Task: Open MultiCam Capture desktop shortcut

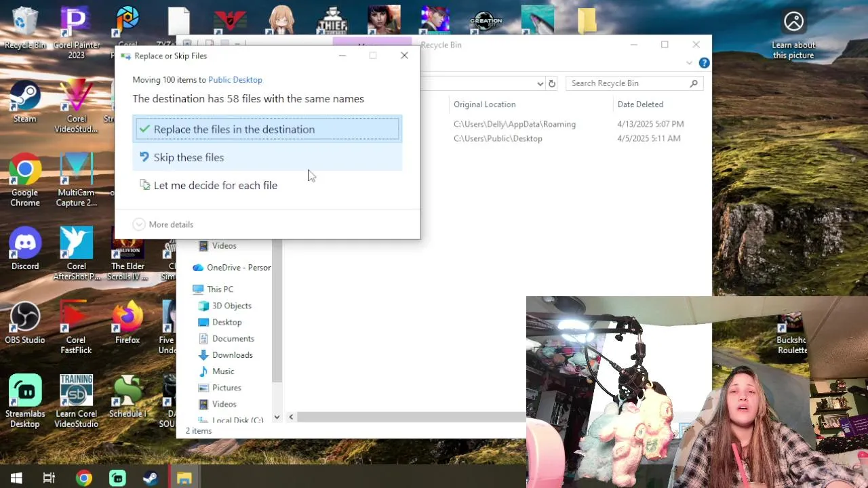Action: coord(76,180)
